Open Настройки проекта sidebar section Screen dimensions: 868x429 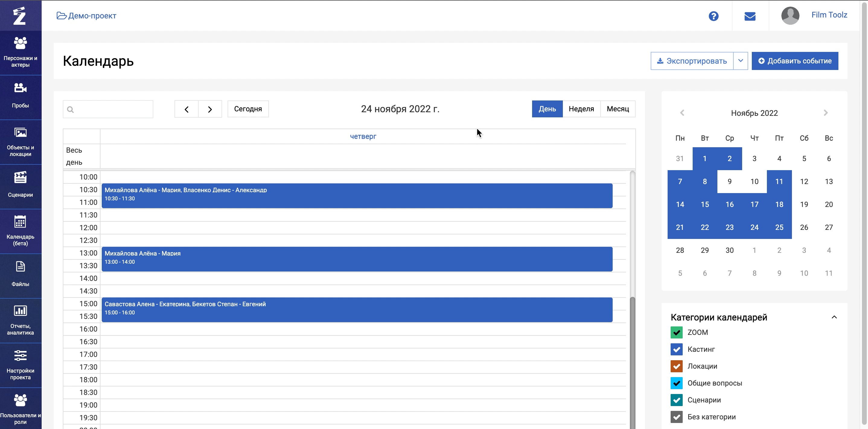[x=21, y=365]
